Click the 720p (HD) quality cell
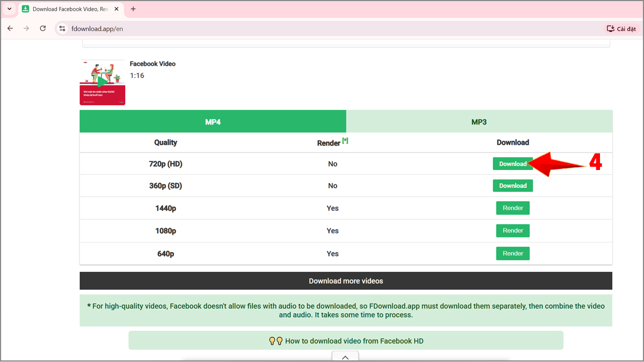The image size is (644, 362). pos(166,164)
